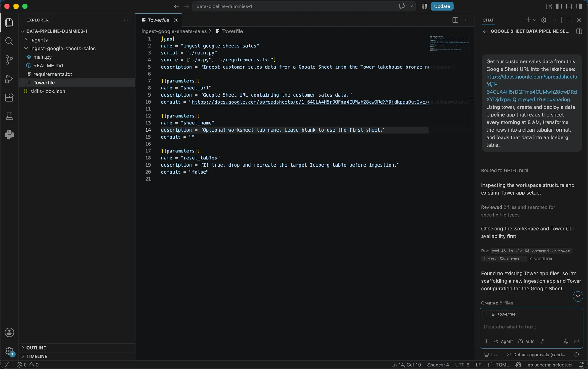Select Towerfile in the explorer tree
The width and height of the screenshot is (588, 369).
[x=77, y=82]
